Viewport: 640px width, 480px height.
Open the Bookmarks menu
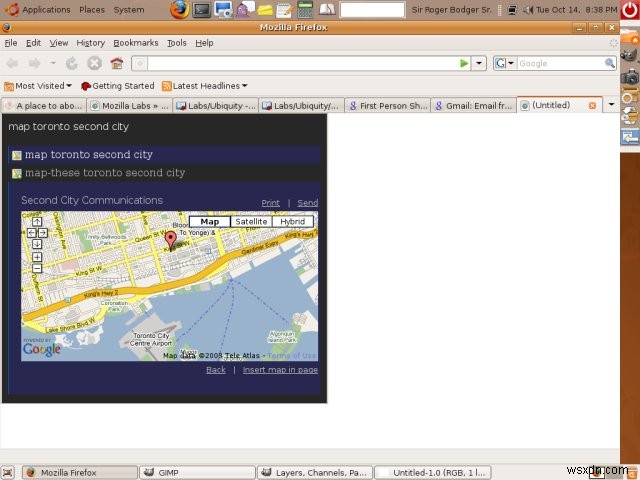[136, 43]
